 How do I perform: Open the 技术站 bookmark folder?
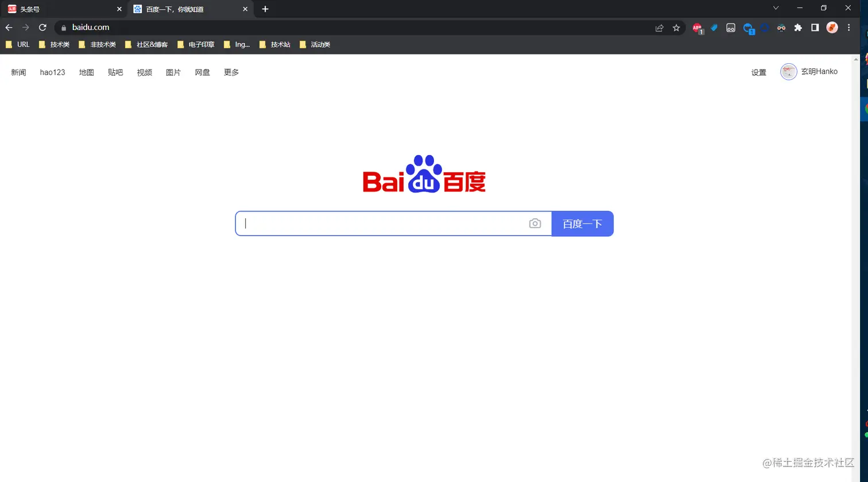tap(275, 44)
